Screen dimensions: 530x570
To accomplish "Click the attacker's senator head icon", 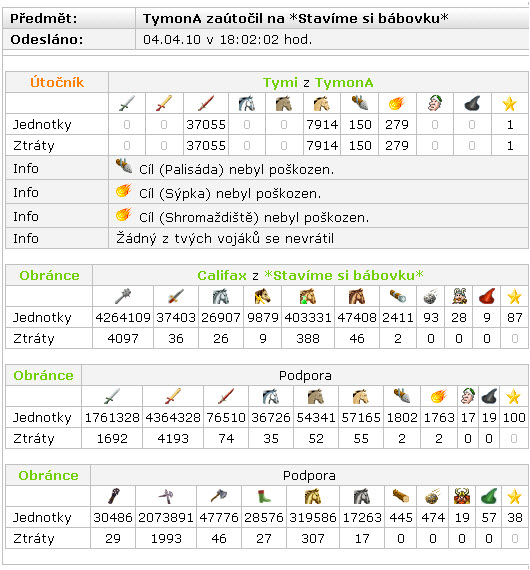I will (435, 103).
